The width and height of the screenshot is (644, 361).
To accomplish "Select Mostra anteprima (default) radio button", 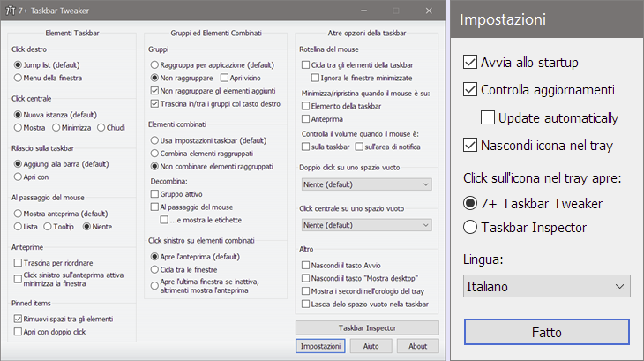I will [18, 214].
